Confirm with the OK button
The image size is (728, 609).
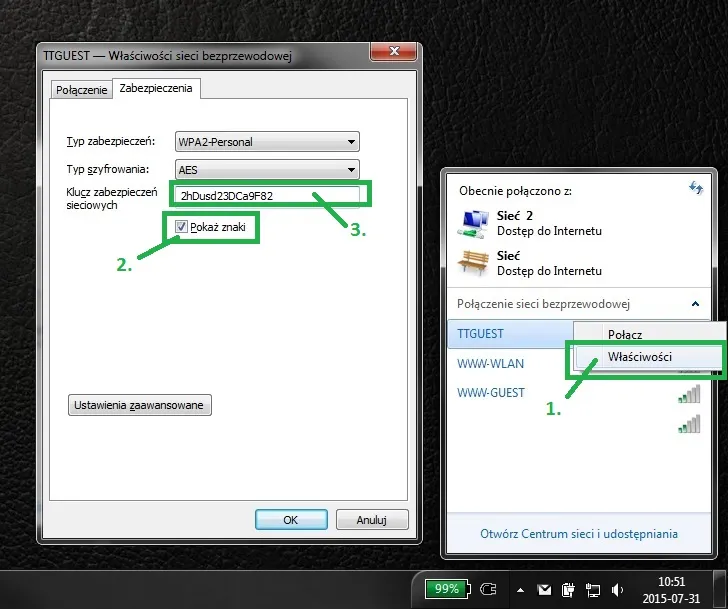click(291, 519)
